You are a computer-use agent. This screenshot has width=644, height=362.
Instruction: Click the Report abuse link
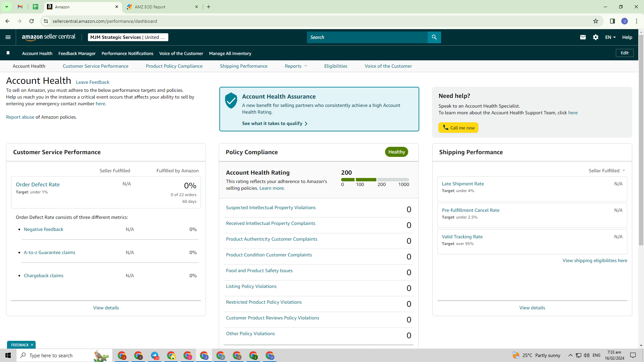(20, 117)
